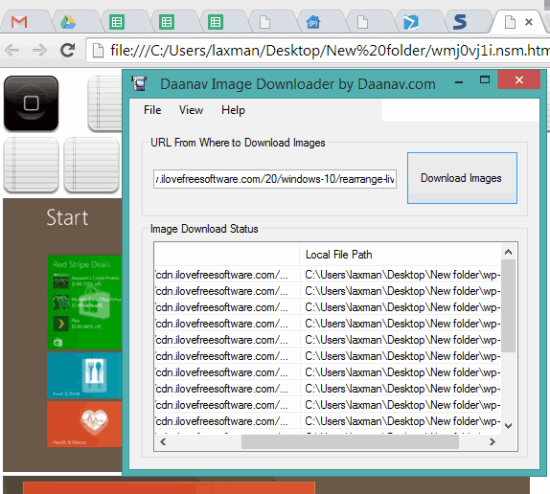Click the horizontal scrollbar thumb
The width and height of the screenshot is (550, 494).
350,442
